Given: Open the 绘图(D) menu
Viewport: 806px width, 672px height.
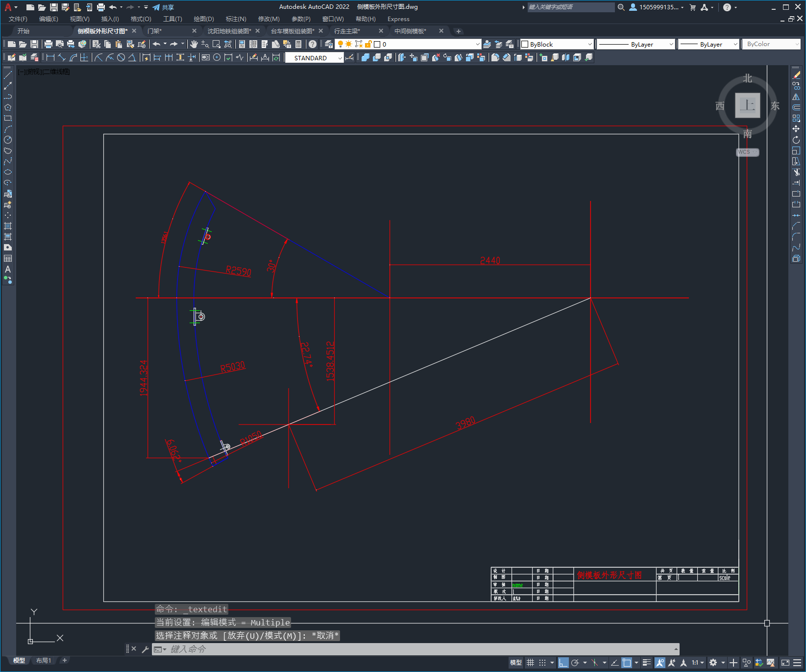Looking at the screenshot, I should (204, 19).
